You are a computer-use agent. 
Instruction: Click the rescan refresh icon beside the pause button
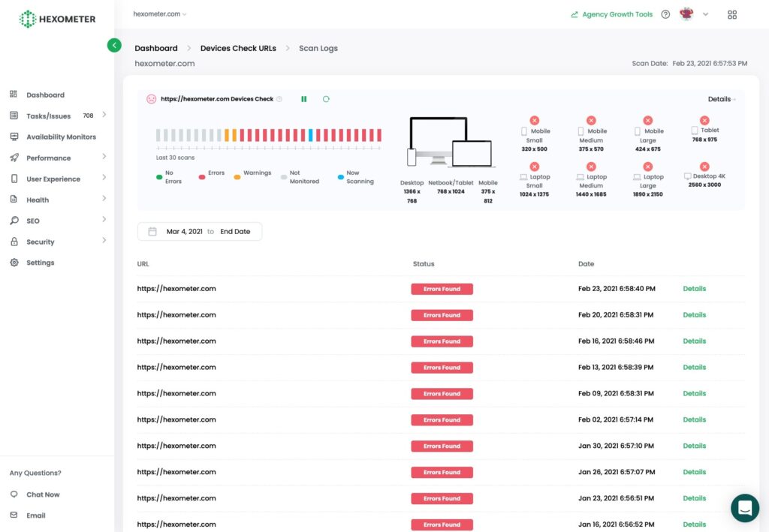(326, 98)
